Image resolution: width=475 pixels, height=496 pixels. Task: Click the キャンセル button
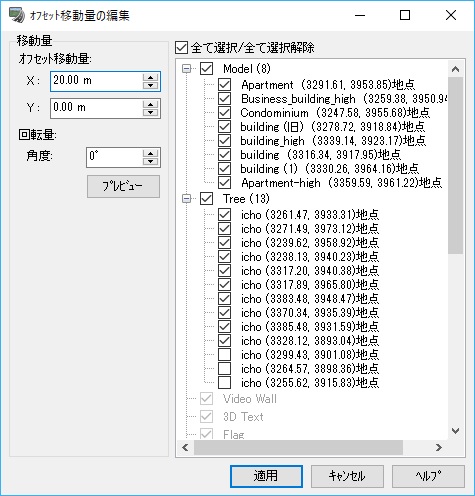pos(347,476)
